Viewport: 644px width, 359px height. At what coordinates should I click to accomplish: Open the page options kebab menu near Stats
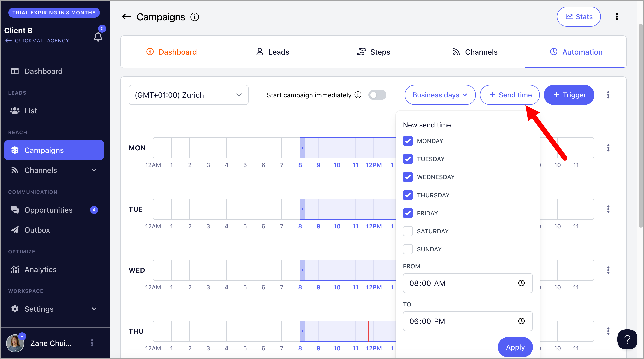(x=617, y=17)
